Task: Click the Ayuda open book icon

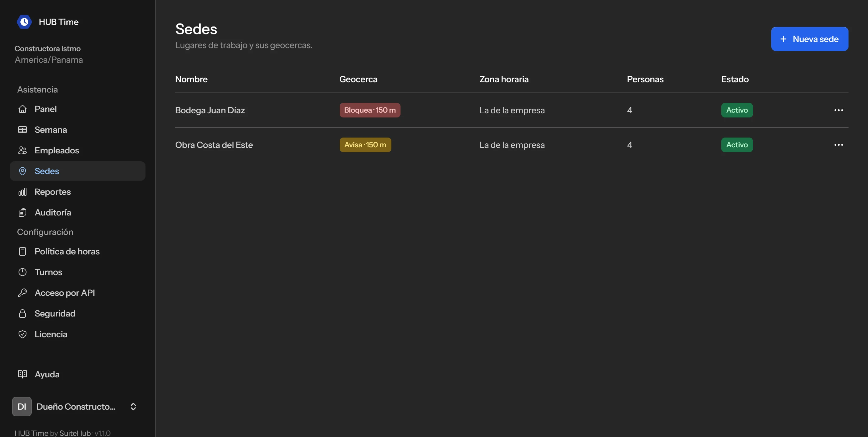Action: [x=23, y=374]
